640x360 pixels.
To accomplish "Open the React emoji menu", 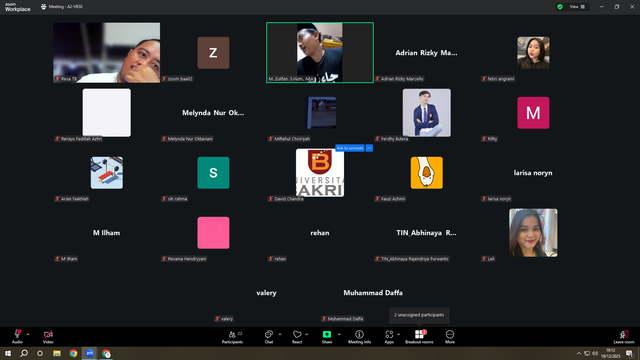I will [297, 337].
